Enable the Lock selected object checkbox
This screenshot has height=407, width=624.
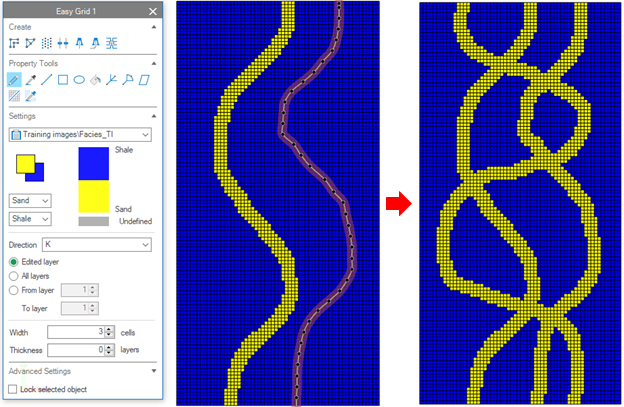pyautogui.click(x=13, y=388)
